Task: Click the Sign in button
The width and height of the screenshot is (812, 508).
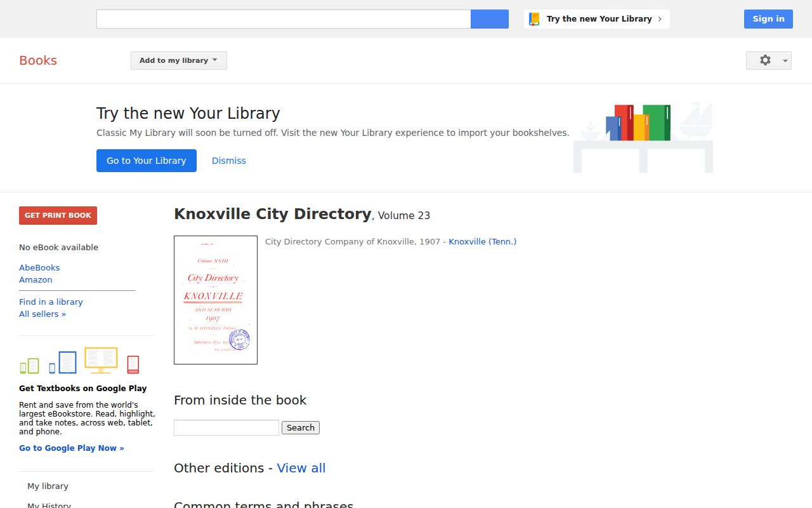Action: (768, 19)
